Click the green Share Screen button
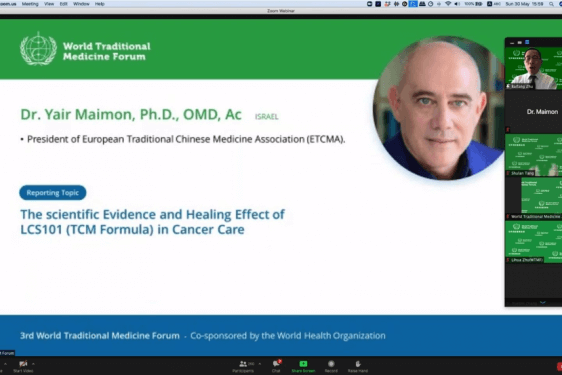 [303, 366]
